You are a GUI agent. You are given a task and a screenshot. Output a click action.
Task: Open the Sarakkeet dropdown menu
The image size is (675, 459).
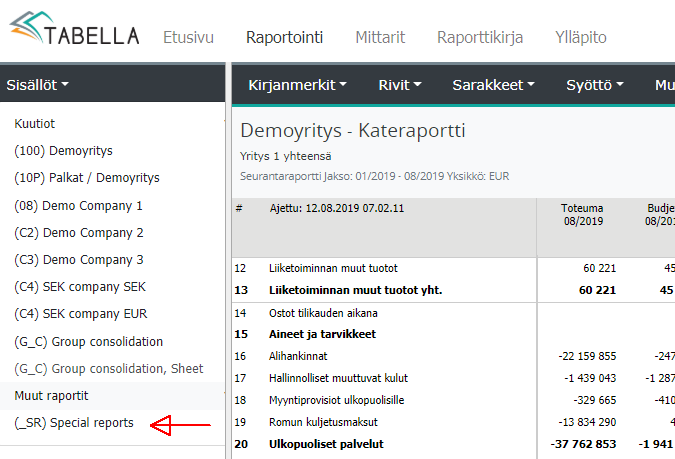click(494, 85)
